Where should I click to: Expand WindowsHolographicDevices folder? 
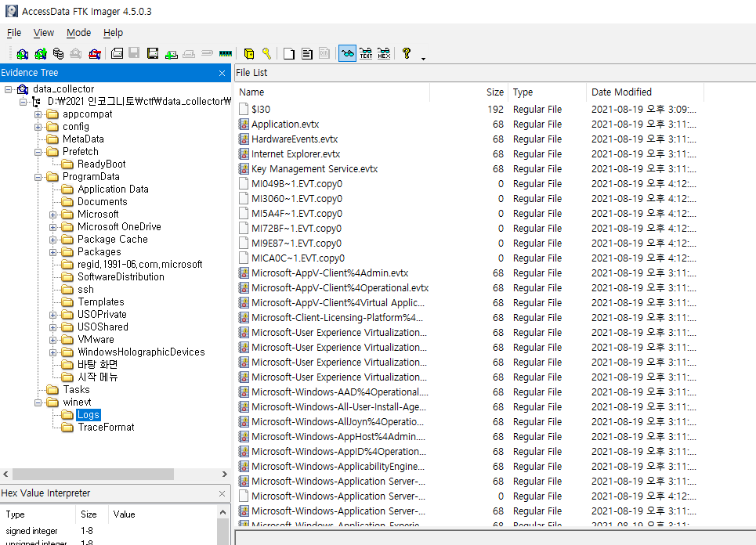point(53,352)
